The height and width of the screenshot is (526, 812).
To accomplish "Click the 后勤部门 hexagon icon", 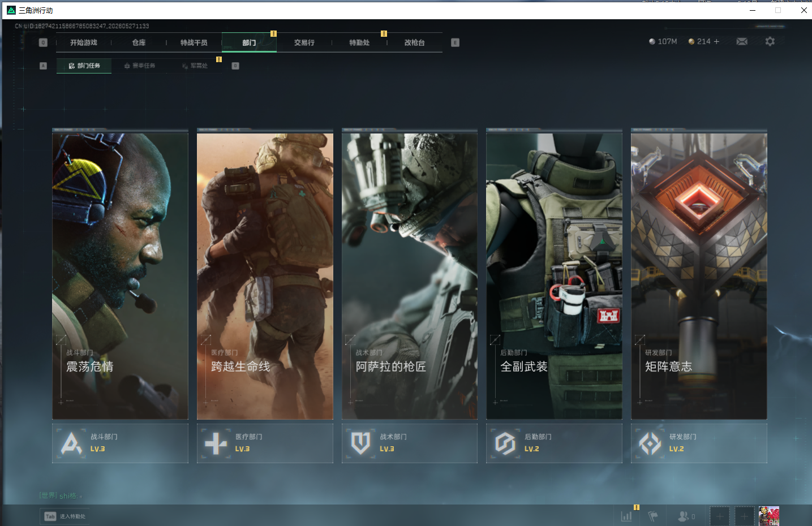I will click(505, 443).
